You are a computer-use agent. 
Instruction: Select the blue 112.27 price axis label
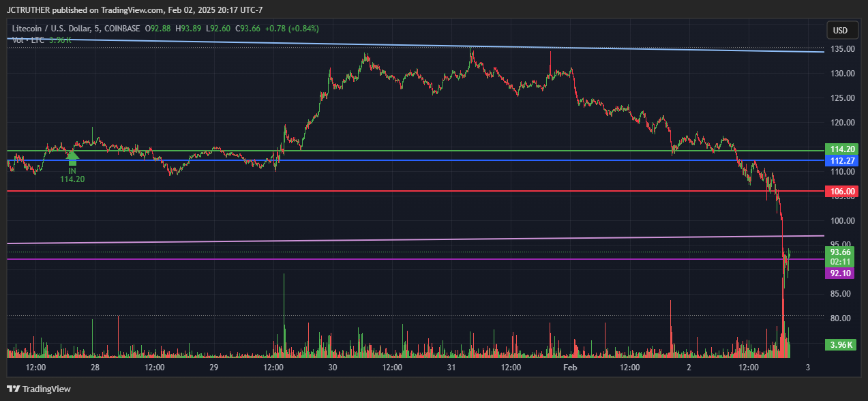840,161
